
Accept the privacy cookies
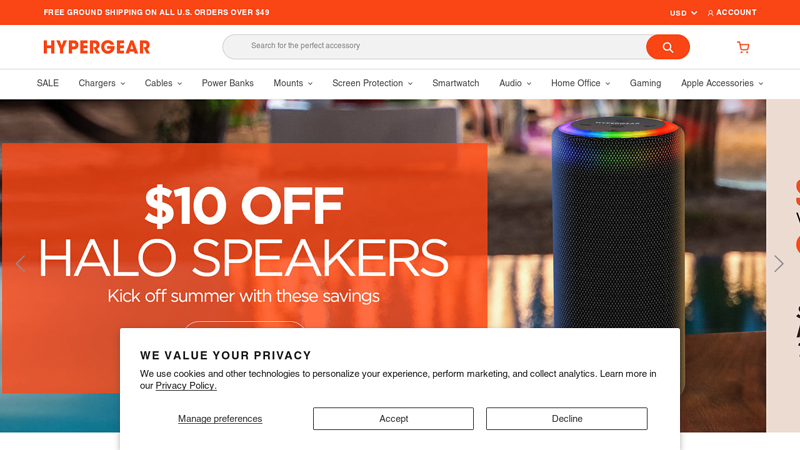tap(393, 418)
